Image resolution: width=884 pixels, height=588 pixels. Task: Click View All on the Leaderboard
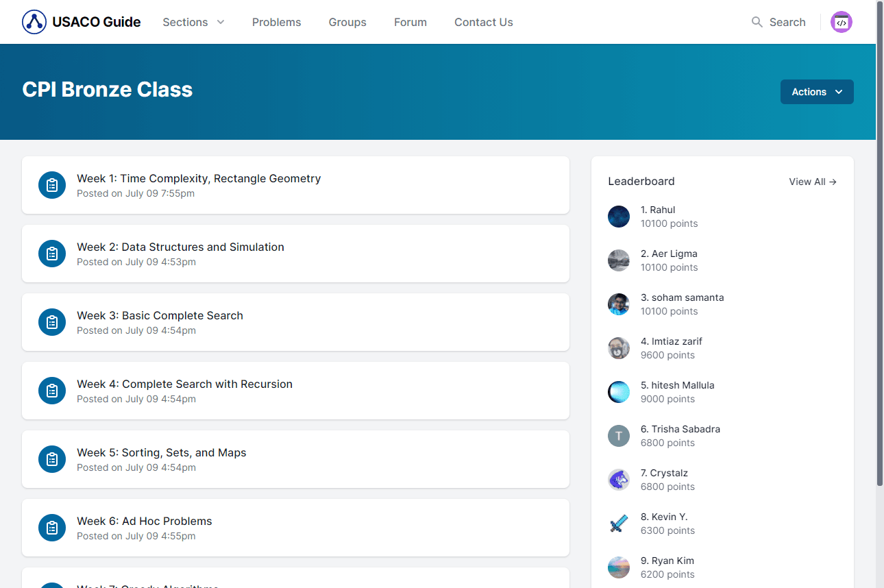(x=812, y=182)
